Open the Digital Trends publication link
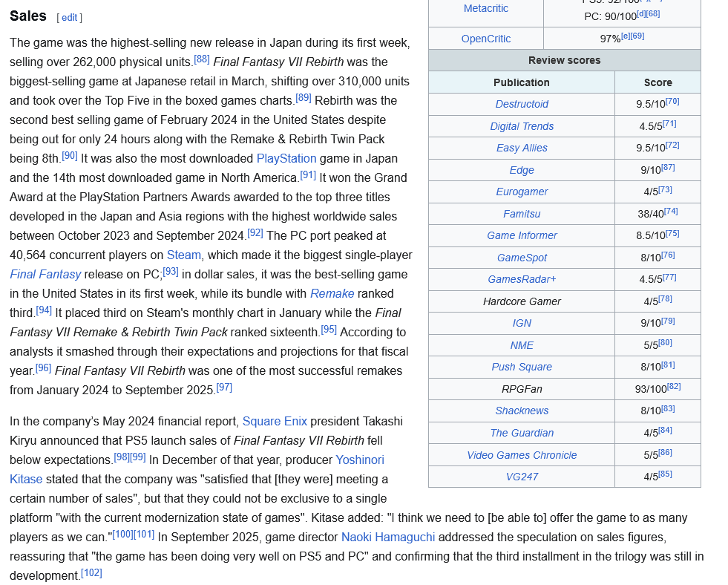The image size is (728, 585). [522, 126]
